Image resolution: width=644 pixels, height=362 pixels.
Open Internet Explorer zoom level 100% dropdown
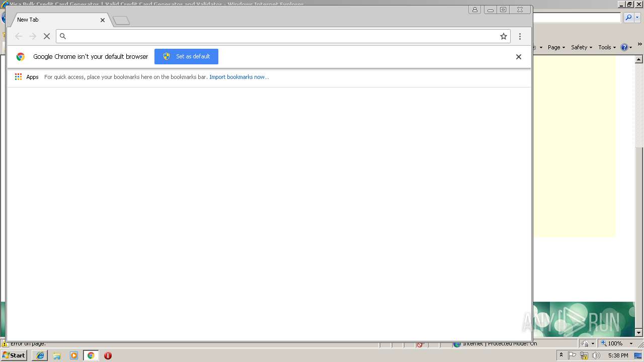[x=631, y=343]
